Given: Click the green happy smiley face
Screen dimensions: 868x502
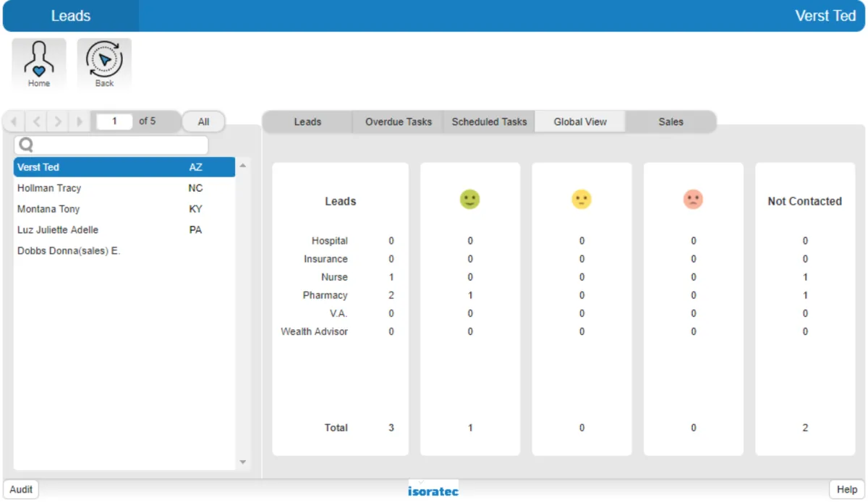Looking at the screenshot, I should (x=470, y=200).
